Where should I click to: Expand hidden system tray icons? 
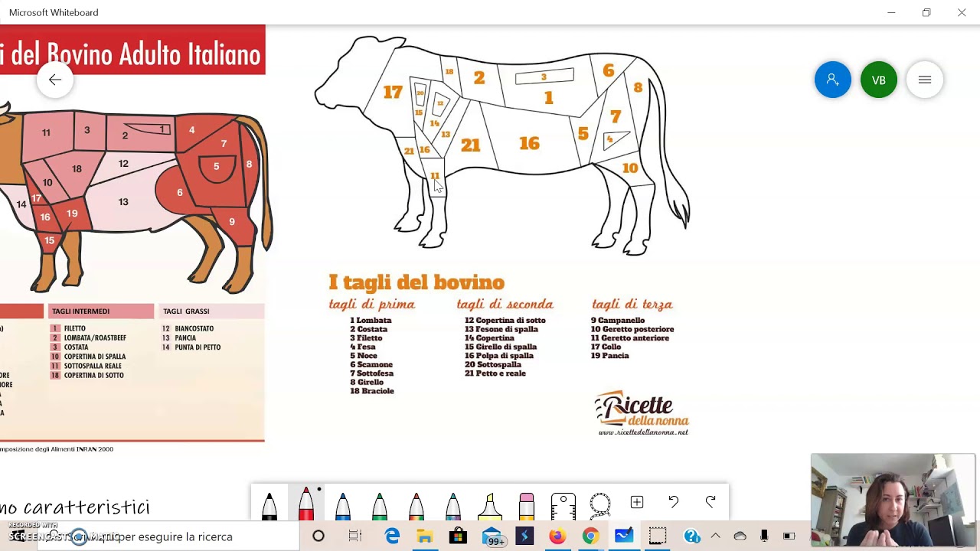click(x=716, y=536)
